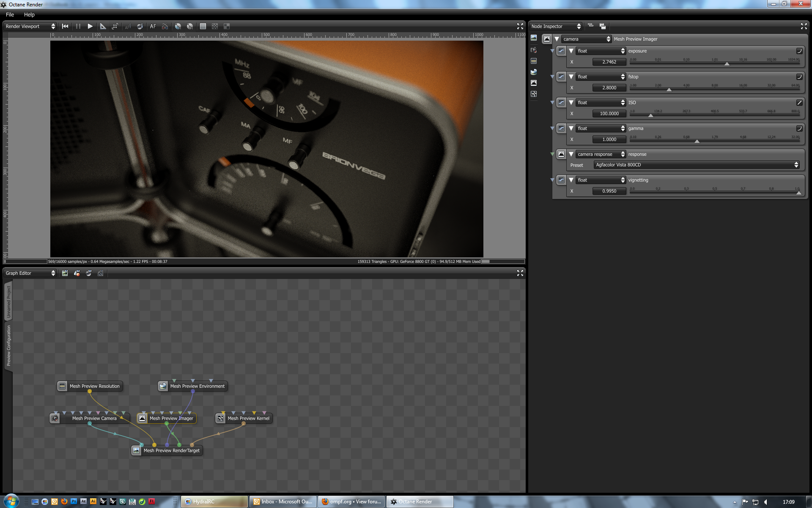Click the fstop value input field
Viewport: 812px width, 508px height.
point(609,88)
